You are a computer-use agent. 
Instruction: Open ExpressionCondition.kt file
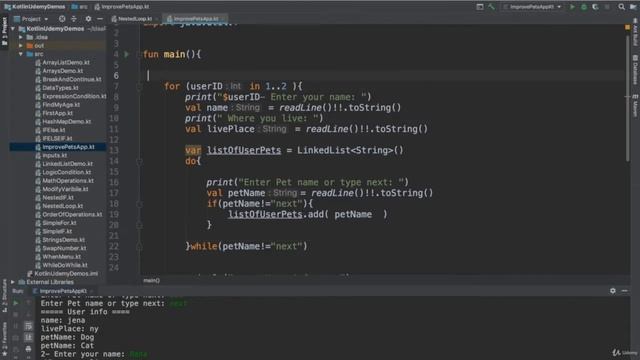click(x=74, y=96)
